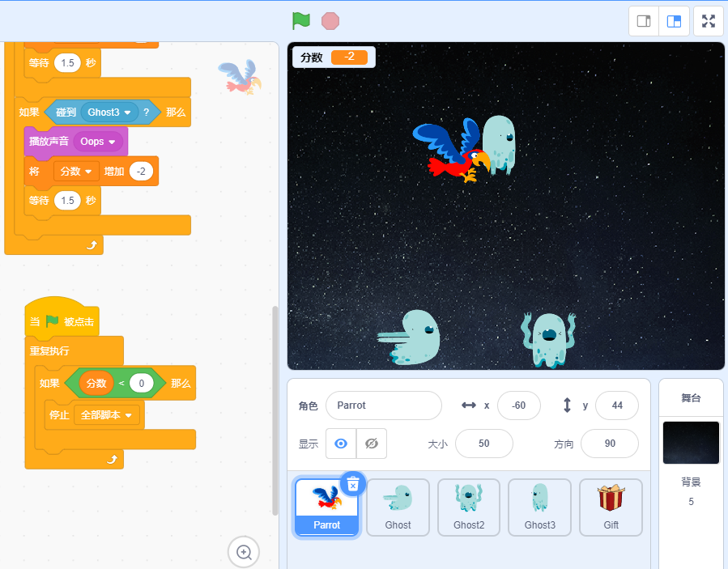Zoom in the code workspace
Screen dimensions: 728x569
[x=244, y=552]
